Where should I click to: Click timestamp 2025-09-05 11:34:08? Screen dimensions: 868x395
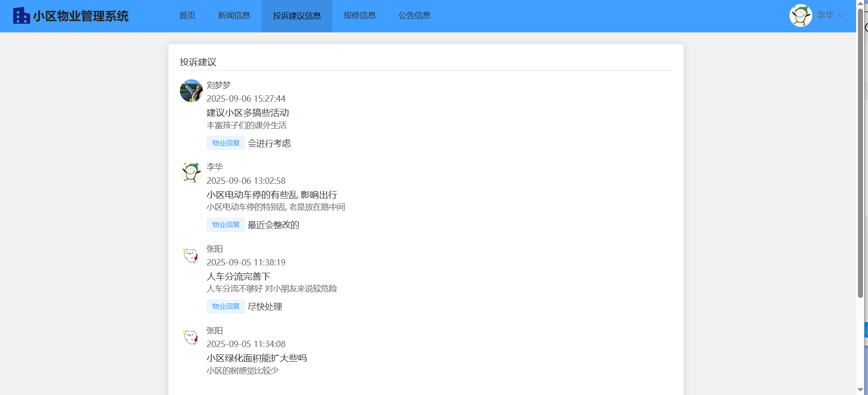click(246, 344)
